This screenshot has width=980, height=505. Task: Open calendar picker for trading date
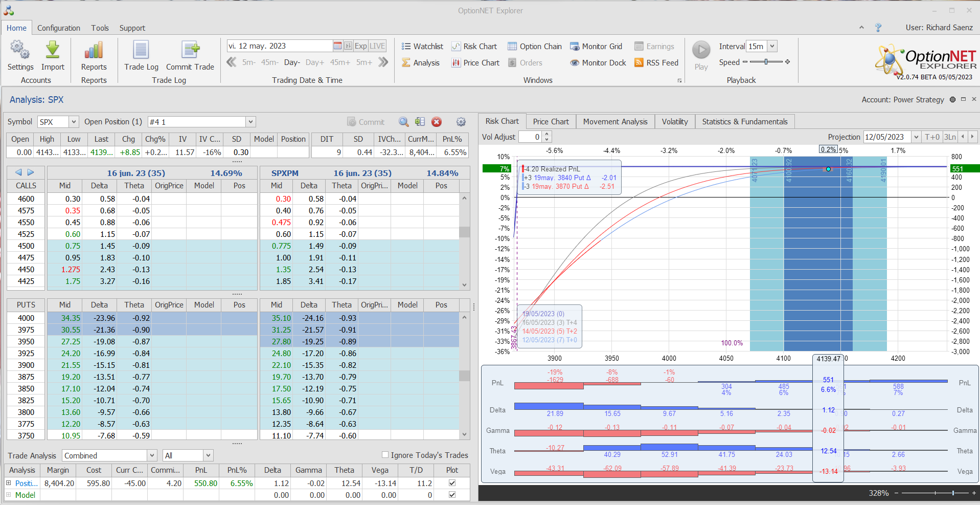[337, 46]
